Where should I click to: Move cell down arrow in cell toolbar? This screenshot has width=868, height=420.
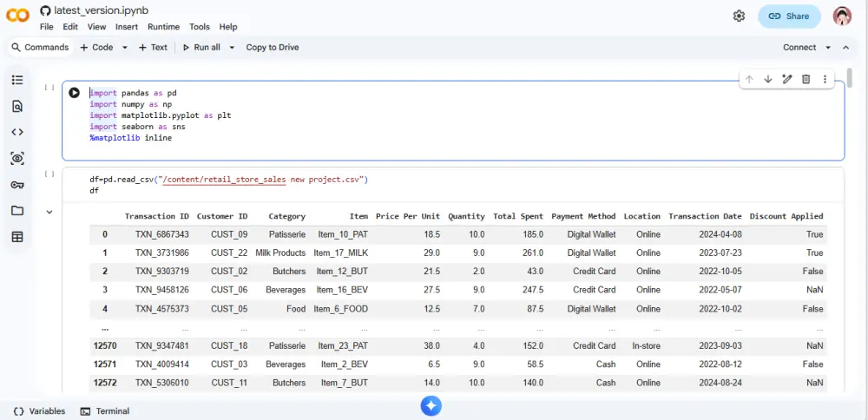pyautogui.click(x=768, y=79)
